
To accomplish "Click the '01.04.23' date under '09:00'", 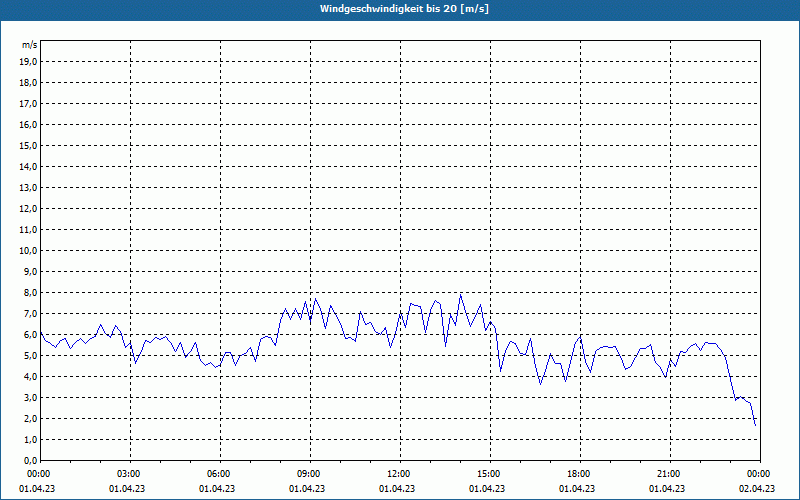I will [307, 489].
